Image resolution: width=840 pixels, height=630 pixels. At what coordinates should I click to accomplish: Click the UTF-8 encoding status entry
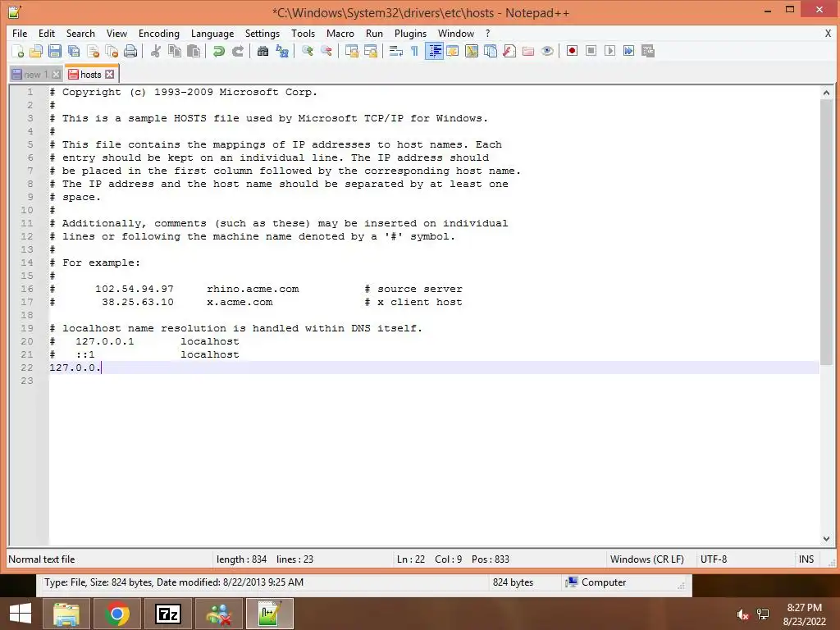pyautogui.click(x=714, y=559)
